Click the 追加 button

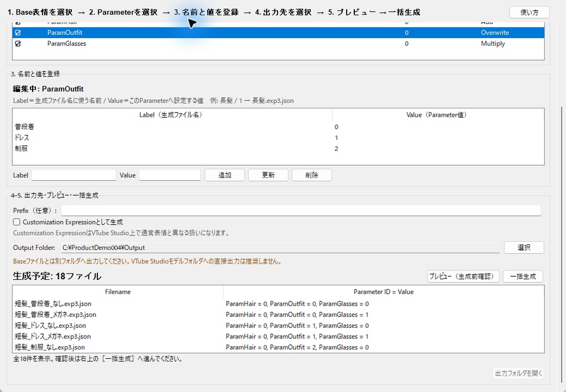pos(224,175)
